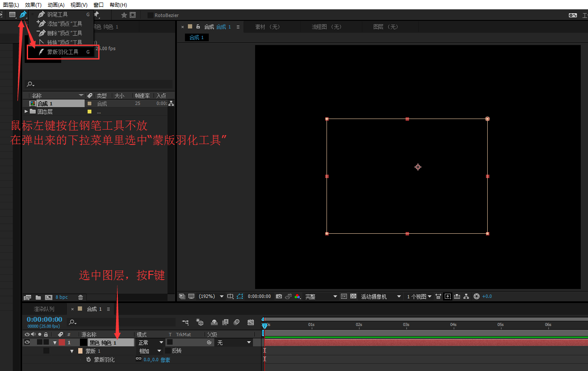Toggle the transparency grid icon in viewer
Screen dimensions: 588x371
[x=353, y=296]
